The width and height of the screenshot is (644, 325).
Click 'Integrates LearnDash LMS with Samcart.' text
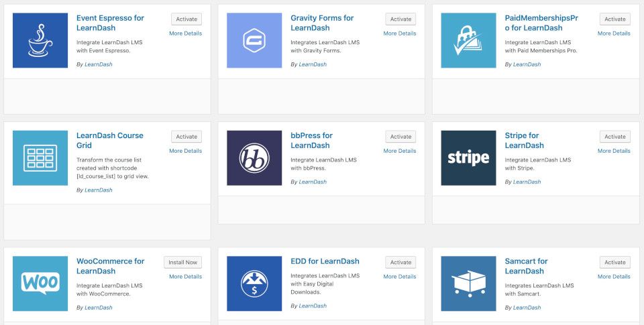539,289
